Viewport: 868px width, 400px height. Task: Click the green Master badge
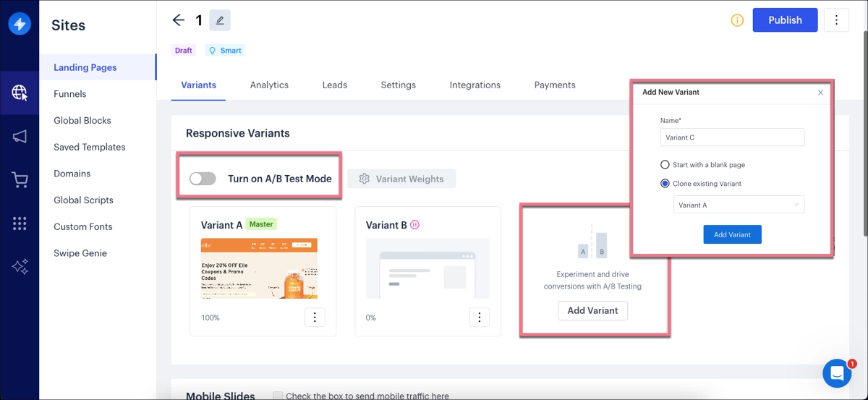click(x=261, y=224)
